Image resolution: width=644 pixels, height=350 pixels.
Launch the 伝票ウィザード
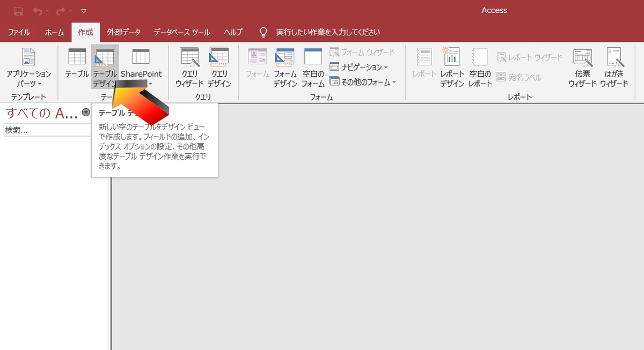583,68
